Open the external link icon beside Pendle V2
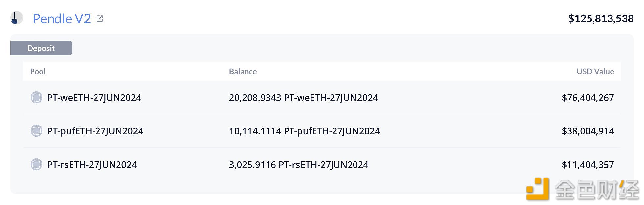 tap(100, 19)
